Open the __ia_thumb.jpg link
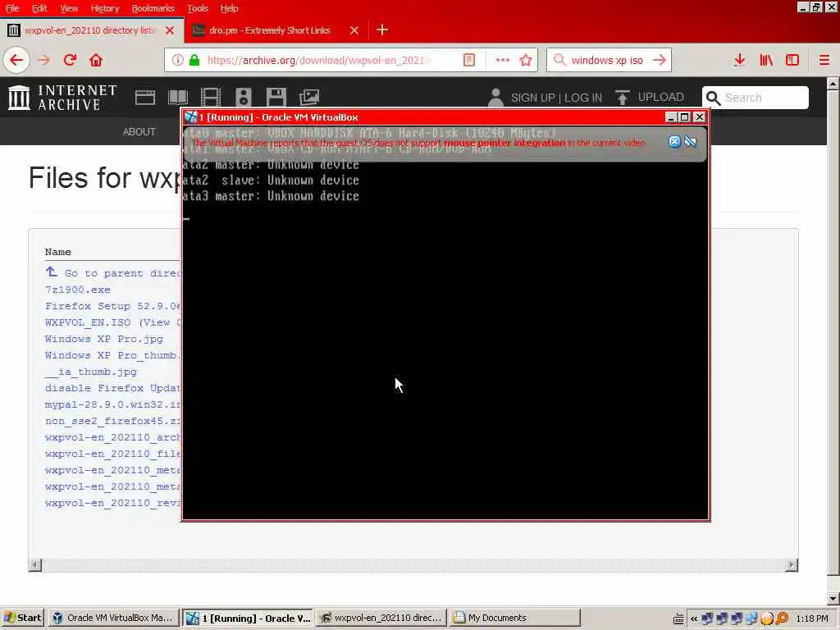The image size is (840, 630). (x=91, y=372)
